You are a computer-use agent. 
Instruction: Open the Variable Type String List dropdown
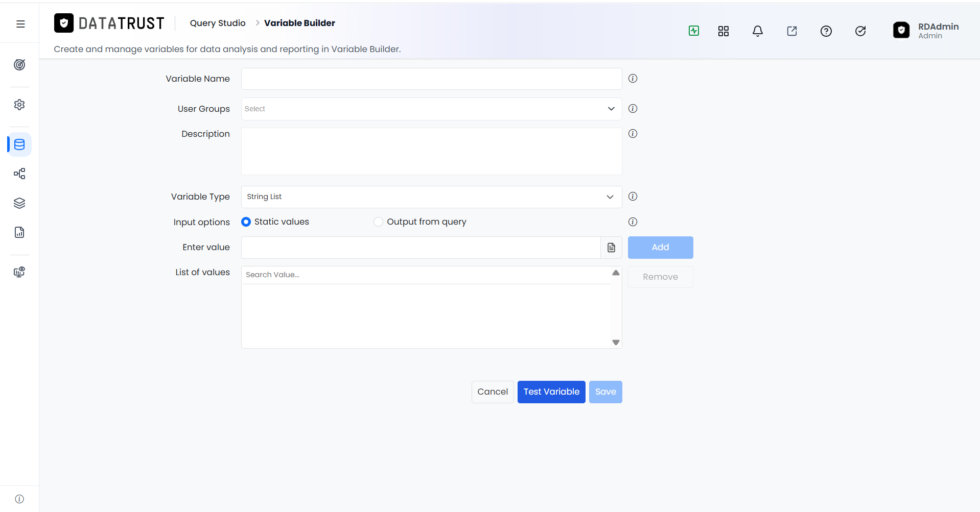(431, 197)
